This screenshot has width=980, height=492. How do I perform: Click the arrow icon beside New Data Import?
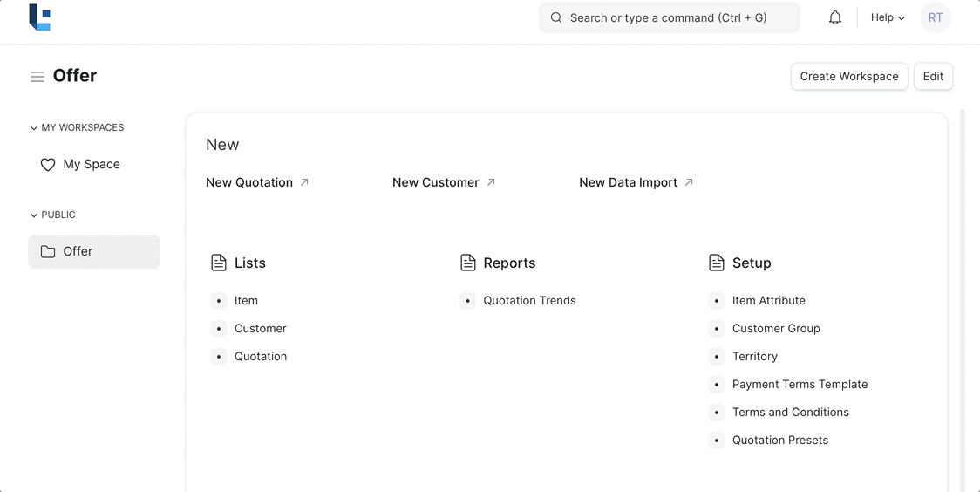point(689,182)
